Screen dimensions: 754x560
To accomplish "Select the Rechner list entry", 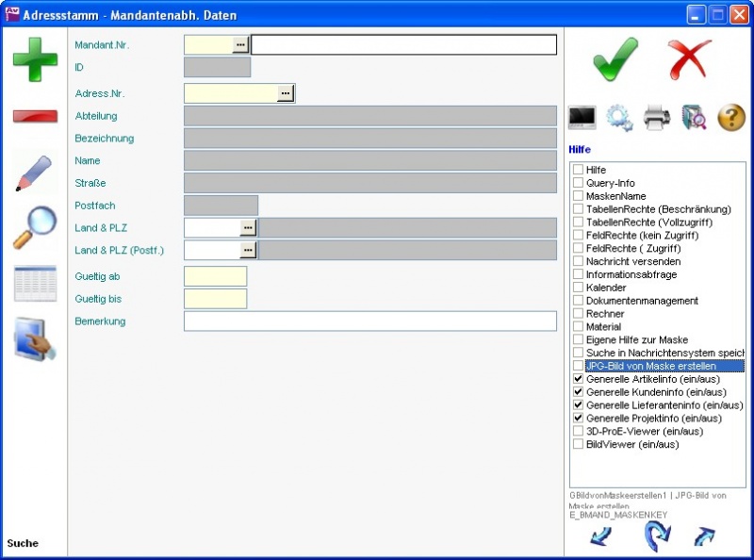I will click(x=605, y=314).
